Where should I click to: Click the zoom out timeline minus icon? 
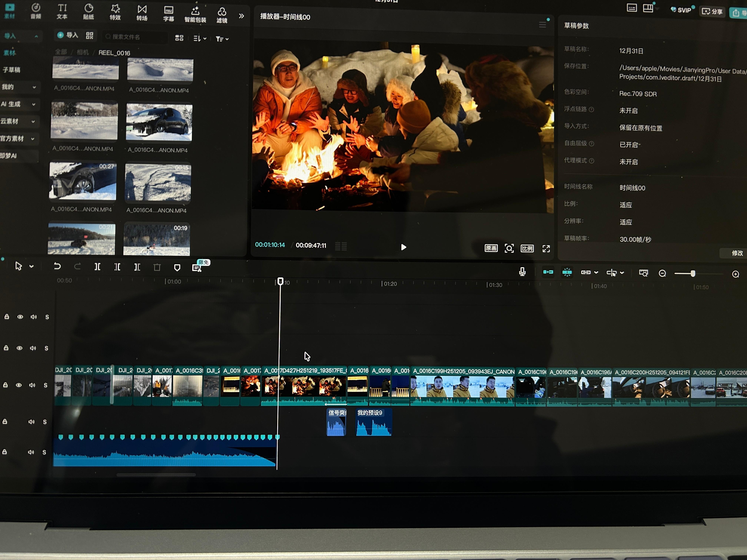662,273
